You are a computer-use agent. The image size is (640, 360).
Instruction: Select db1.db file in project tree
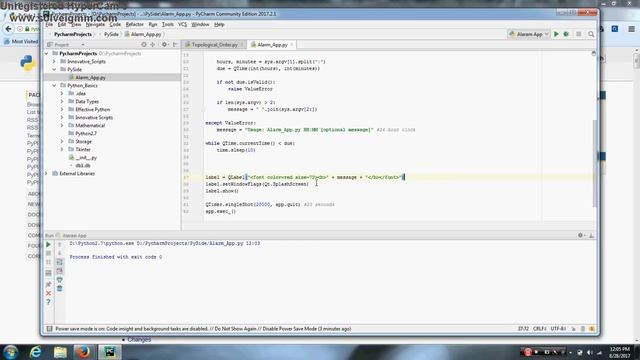[x=82, y=165]
